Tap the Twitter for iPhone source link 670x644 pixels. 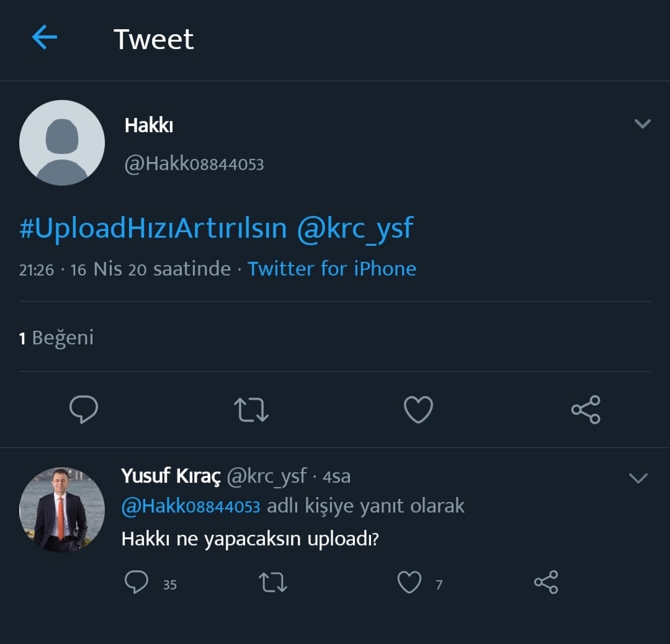click(x=332, y=269)
